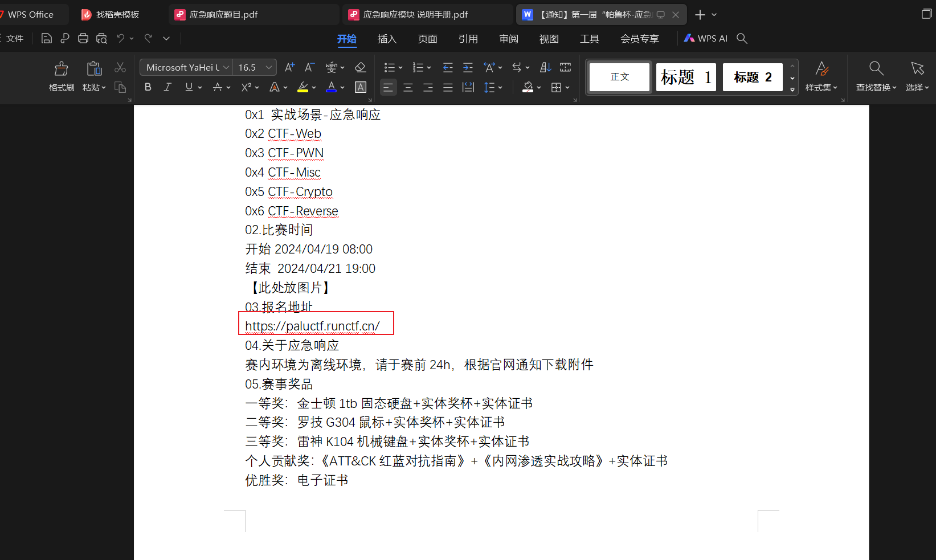Apply the 正文 (Normal) style
Image resolution: width=936 pixels, height=560 pixels.
[x=619, y=77]
